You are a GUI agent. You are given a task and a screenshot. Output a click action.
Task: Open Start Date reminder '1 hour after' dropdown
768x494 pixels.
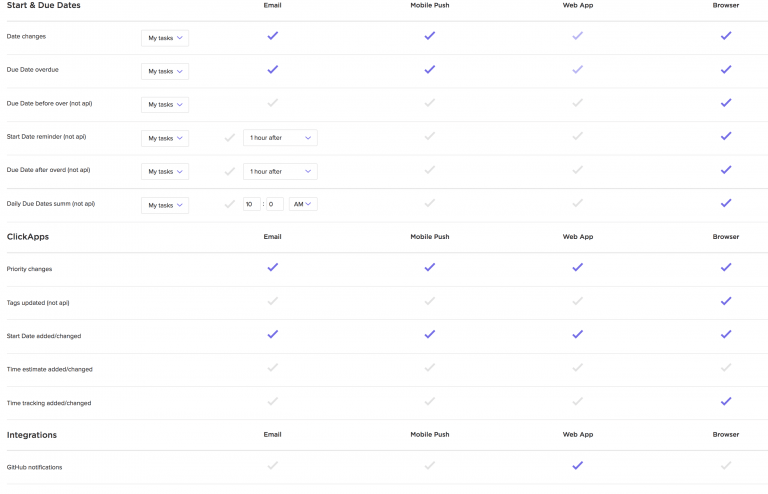tap(280, 138)
